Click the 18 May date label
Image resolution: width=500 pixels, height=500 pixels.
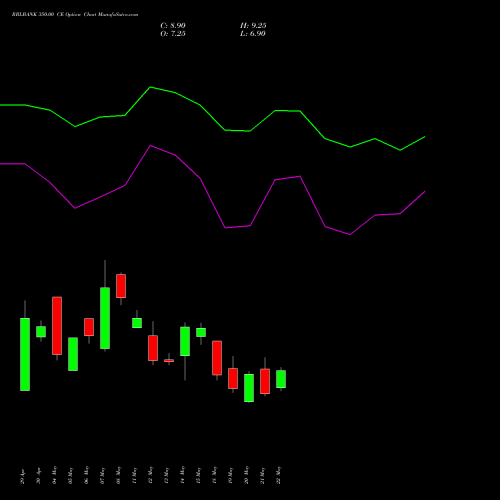click(x=214, y=475)
